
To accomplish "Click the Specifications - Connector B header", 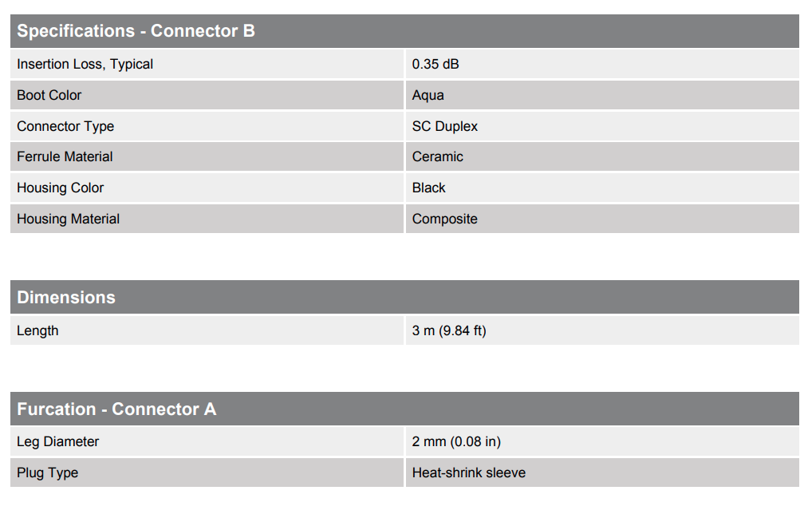I will click(x=404, y=31).
